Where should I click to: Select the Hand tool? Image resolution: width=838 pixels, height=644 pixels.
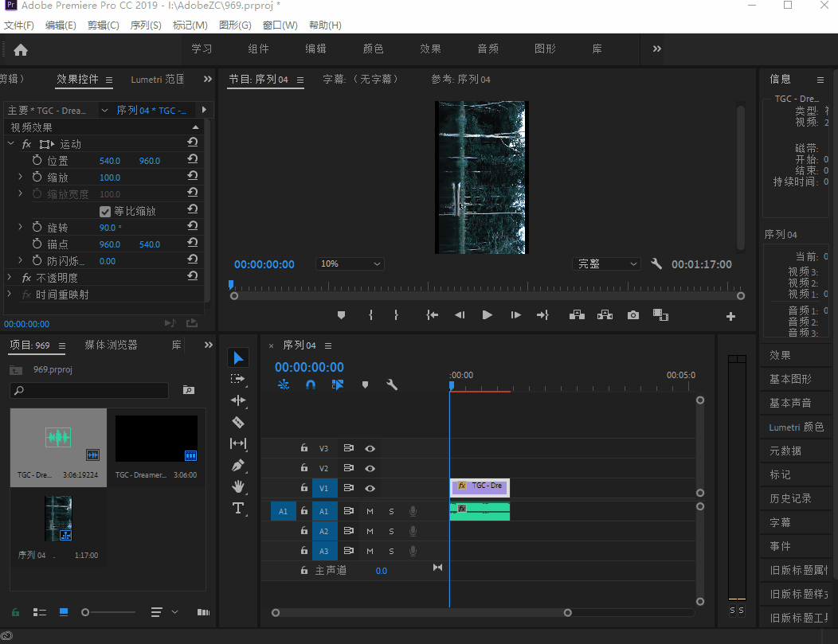[x=237, y=486]
